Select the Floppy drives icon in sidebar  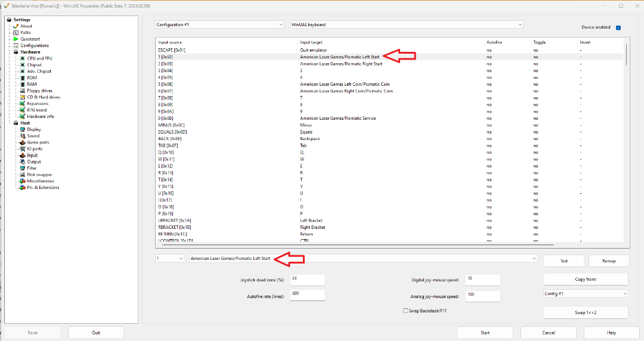tap(23, 91)
